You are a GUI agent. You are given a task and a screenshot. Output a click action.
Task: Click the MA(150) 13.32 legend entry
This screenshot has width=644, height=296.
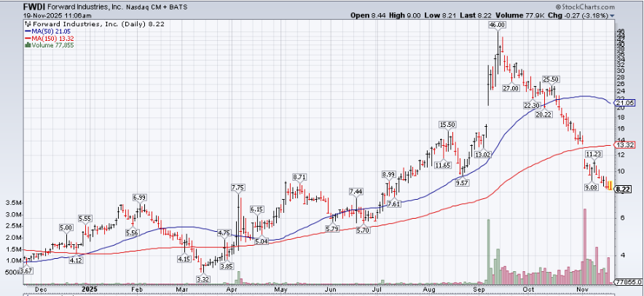[51, 38]
